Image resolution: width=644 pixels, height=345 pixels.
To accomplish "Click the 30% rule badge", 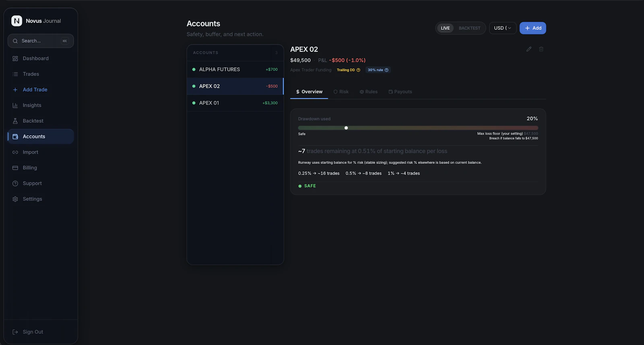I will point(378,70).
